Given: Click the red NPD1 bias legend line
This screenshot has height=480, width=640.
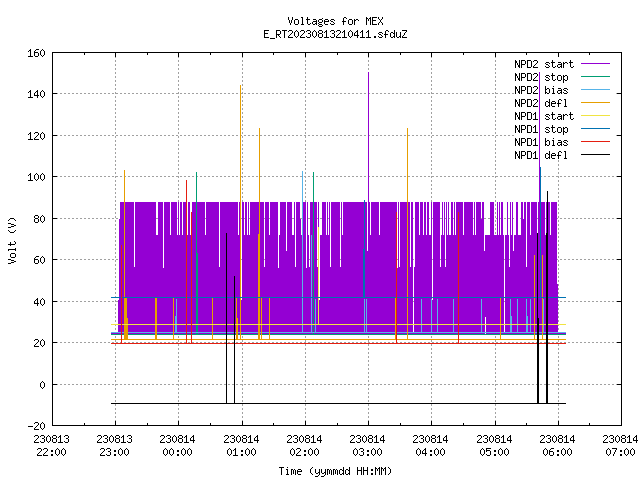Looking at the screenshot, I should [595, 142].
